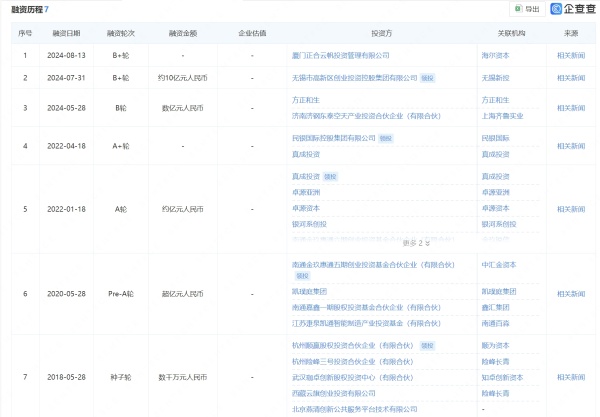600x417 pixels.
Task: Open related institution 顺为资本
Action: click(496, 345)
